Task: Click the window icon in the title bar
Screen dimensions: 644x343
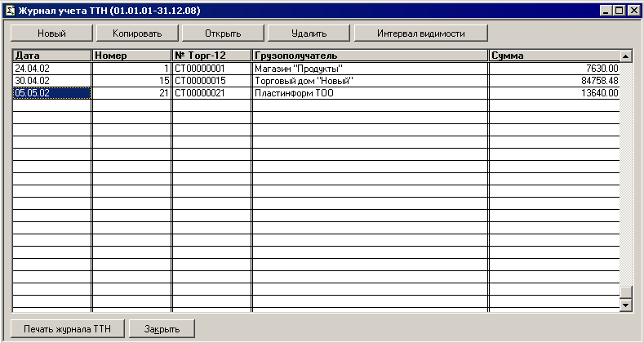Action: point(10,10)
